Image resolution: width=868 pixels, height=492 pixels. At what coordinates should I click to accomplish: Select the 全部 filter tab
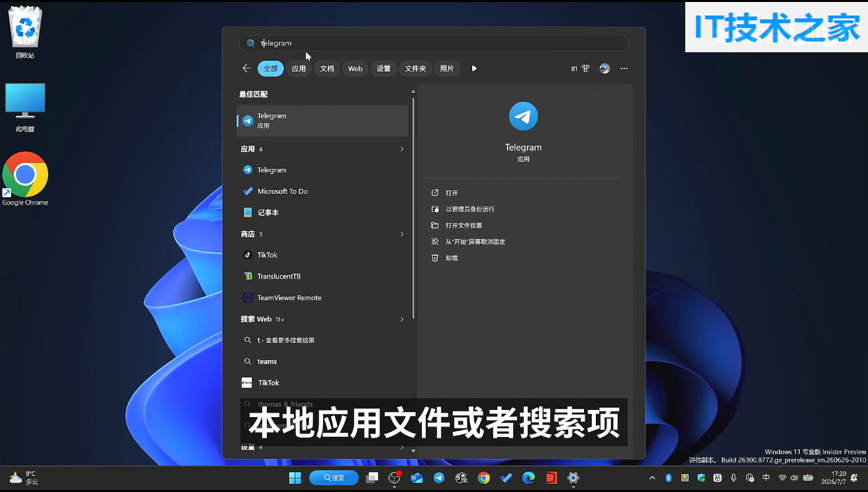tap(271, 68)
